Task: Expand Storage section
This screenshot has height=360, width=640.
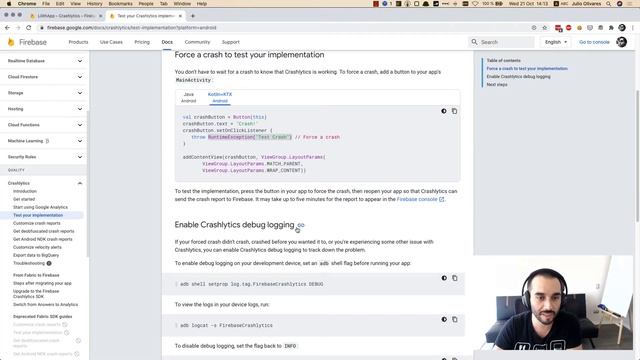Action: point(44,93)
